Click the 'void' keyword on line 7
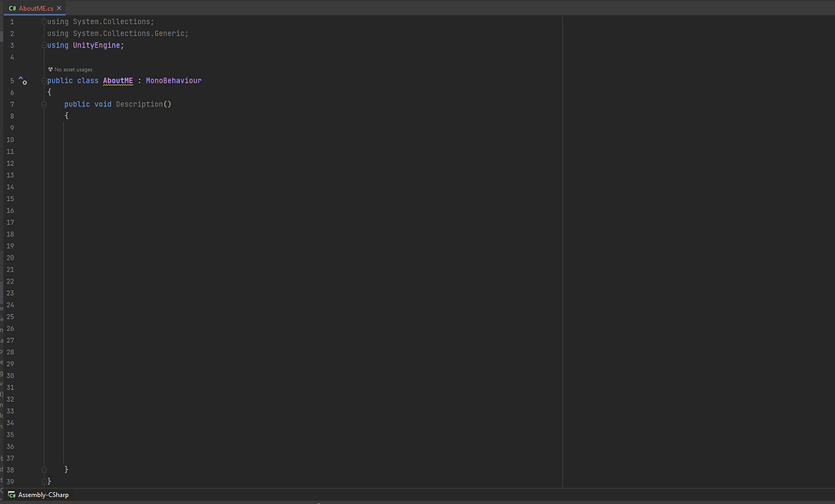The image size is (835, 504). coord(103,105)
